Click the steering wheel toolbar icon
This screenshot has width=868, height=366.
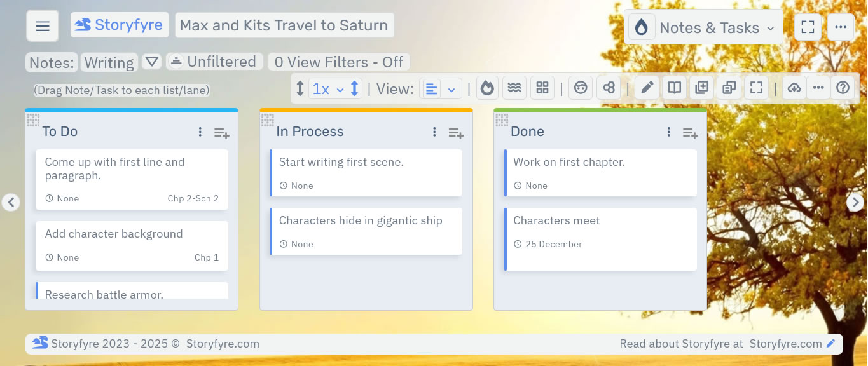[x=581, y=88]
